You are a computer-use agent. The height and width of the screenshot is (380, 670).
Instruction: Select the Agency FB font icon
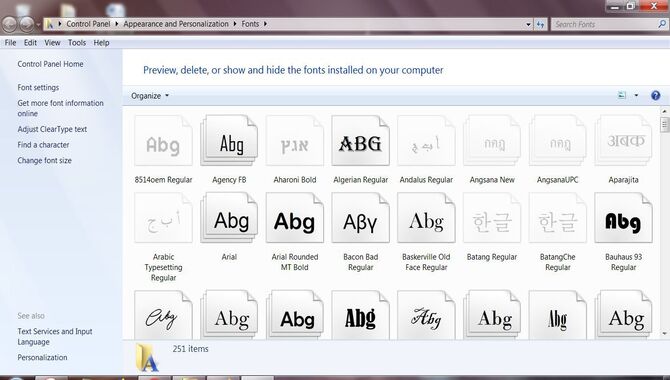229,141
